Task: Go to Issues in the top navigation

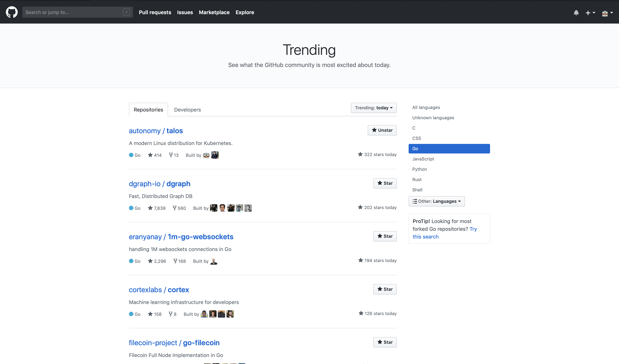Action: tap(185, 12)
